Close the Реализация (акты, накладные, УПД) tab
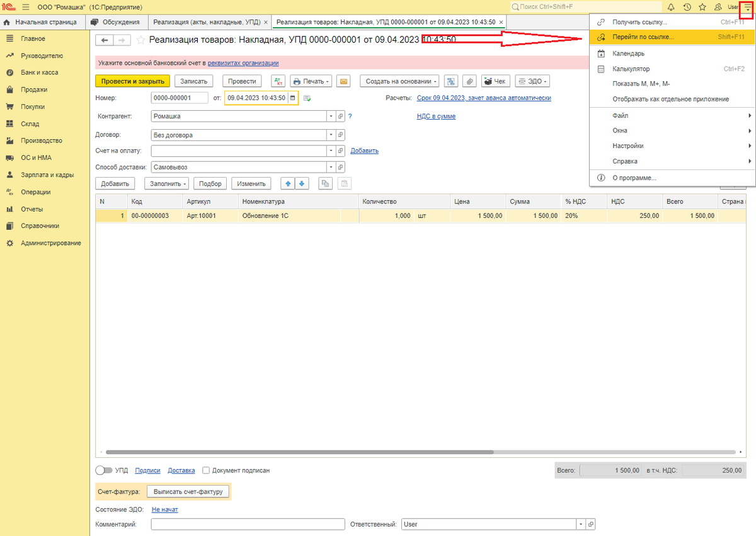Image resolution: width=756 pixels, height=536 pixels. [x=266, y=22]
